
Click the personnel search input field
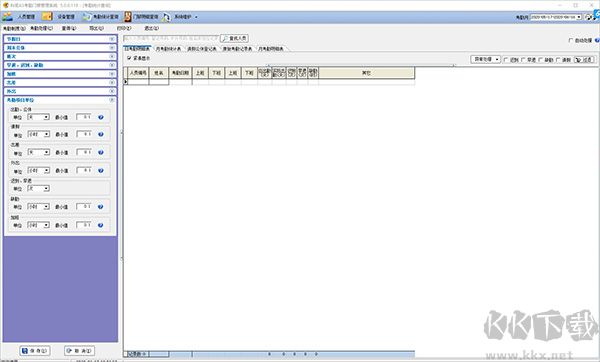point(171,38)
